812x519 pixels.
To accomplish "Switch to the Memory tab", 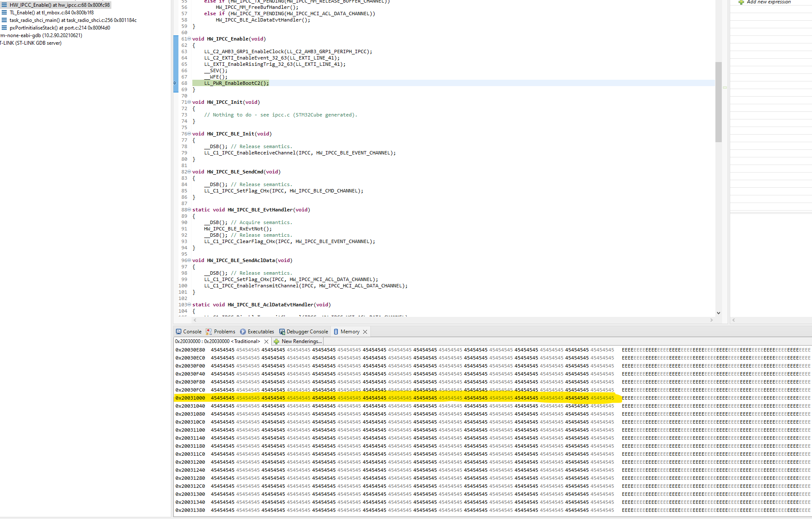I will tap(350, 331).
